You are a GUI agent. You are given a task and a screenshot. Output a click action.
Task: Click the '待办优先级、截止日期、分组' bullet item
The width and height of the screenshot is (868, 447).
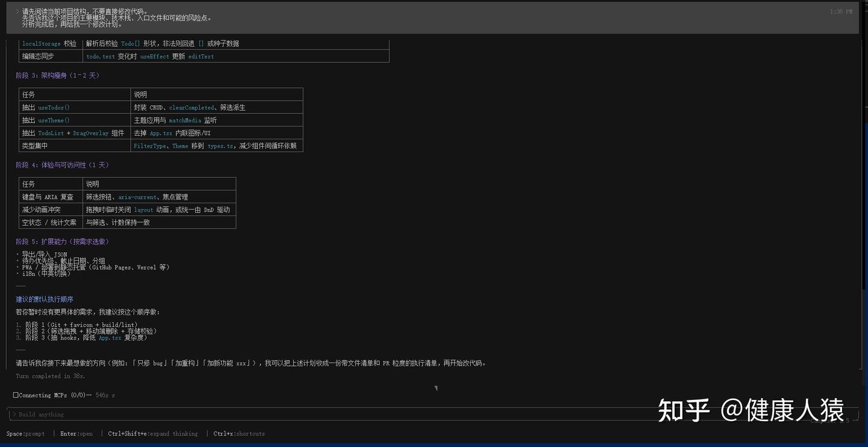pos(64,261)
